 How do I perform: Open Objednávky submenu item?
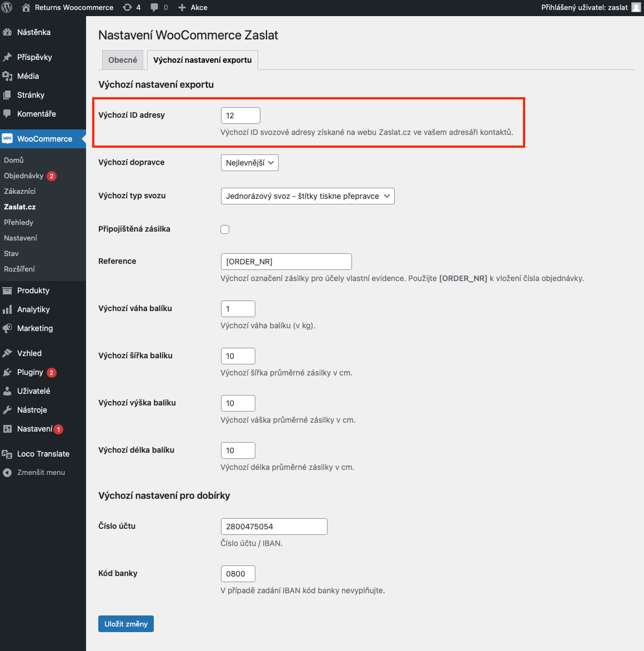(24, 176)
